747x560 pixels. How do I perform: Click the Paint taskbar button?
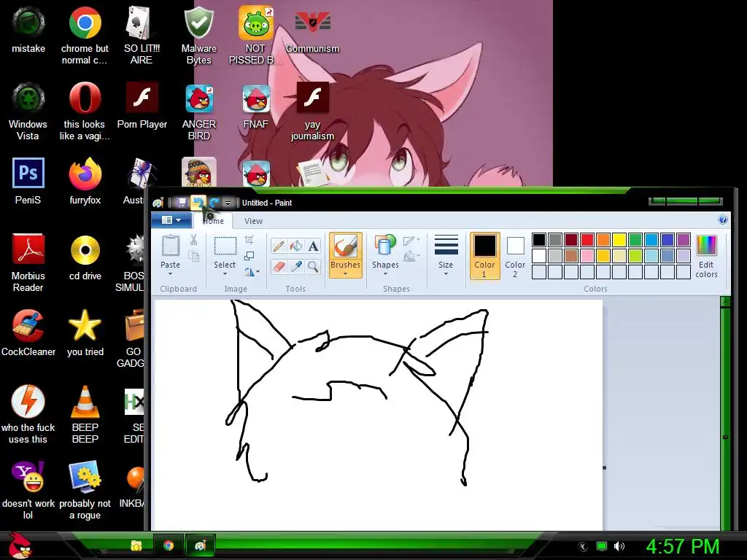[200, 545]
